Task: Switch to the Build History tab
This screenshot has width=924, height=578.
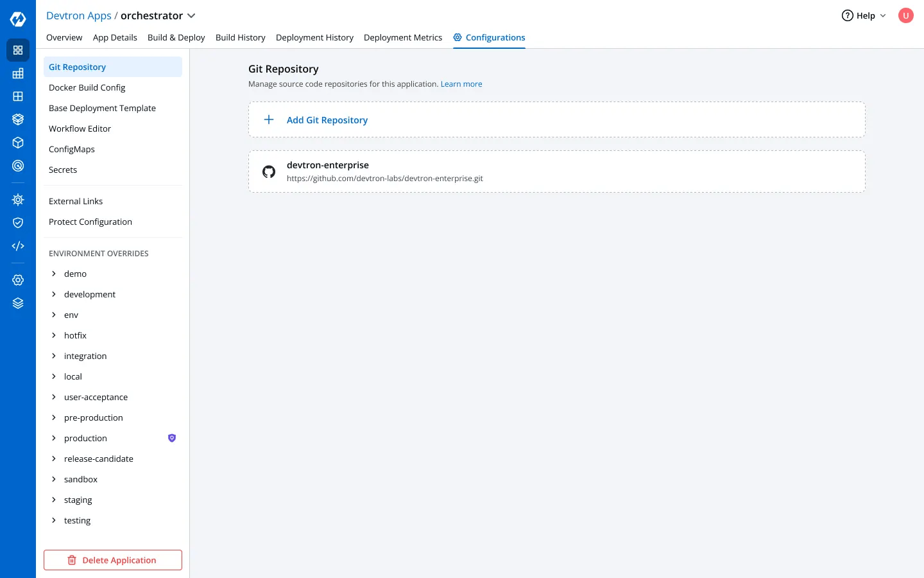Action: click(241, 37)
